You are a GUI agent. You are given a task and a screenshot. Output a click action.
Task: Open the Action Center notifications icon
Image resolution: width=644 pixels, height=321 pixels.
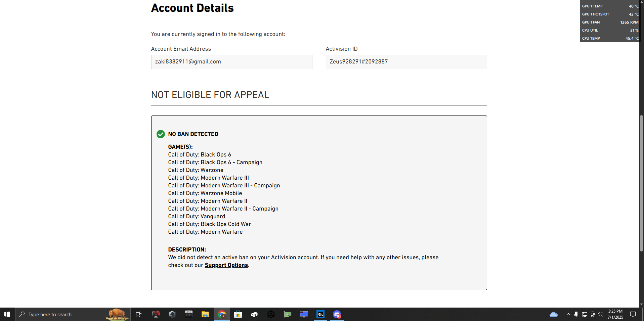click(x=633, y=314)
